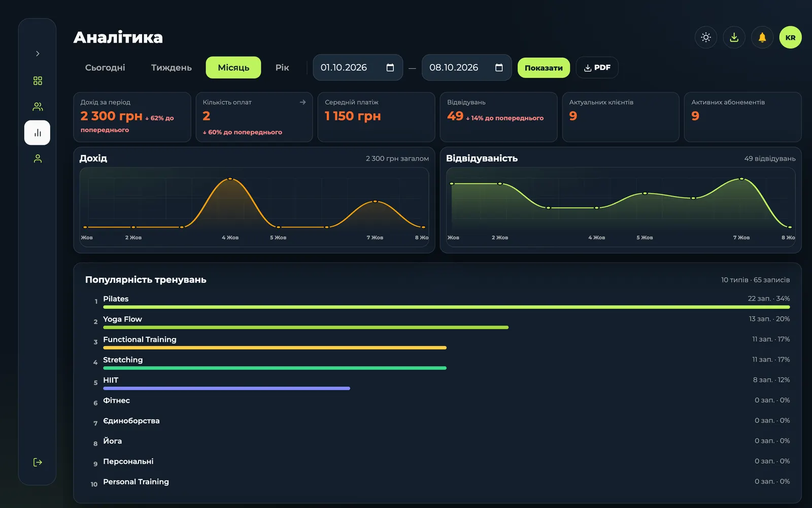This screenshot has width=812, height=508.
Task: Switch to the Сьогодні period tab
Action: pos(105,68)
